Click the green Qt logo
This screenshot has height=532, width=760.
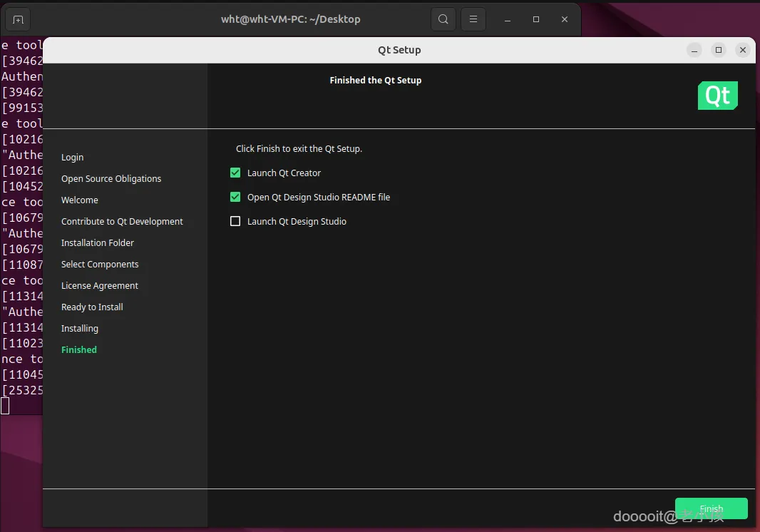717,96
